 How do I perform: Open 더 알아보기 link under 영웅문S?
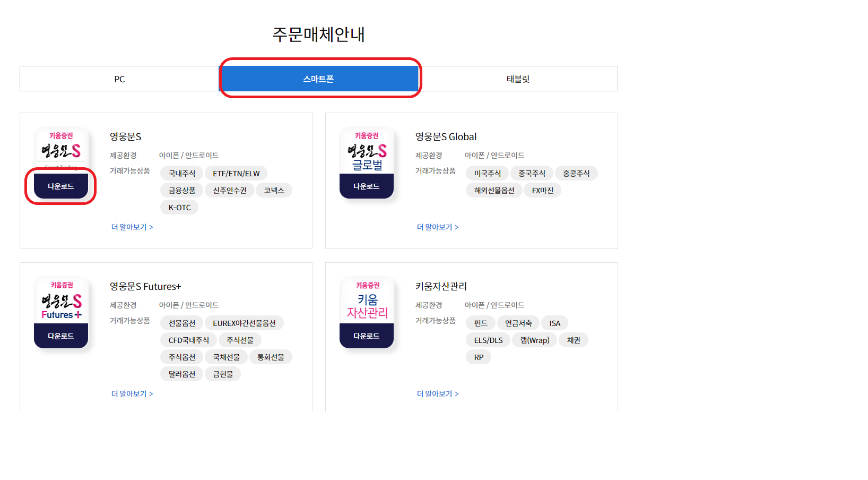tap(132, 227)
